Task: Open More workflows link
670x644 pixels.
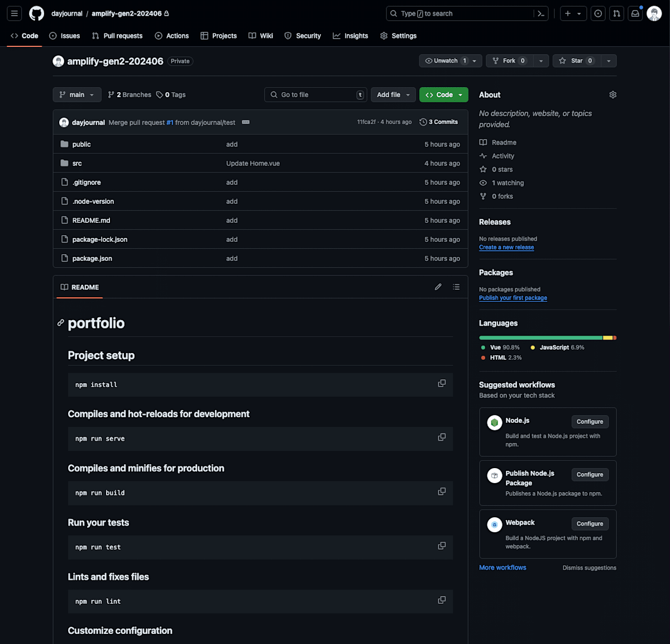Action: click(x=502, y=567)
